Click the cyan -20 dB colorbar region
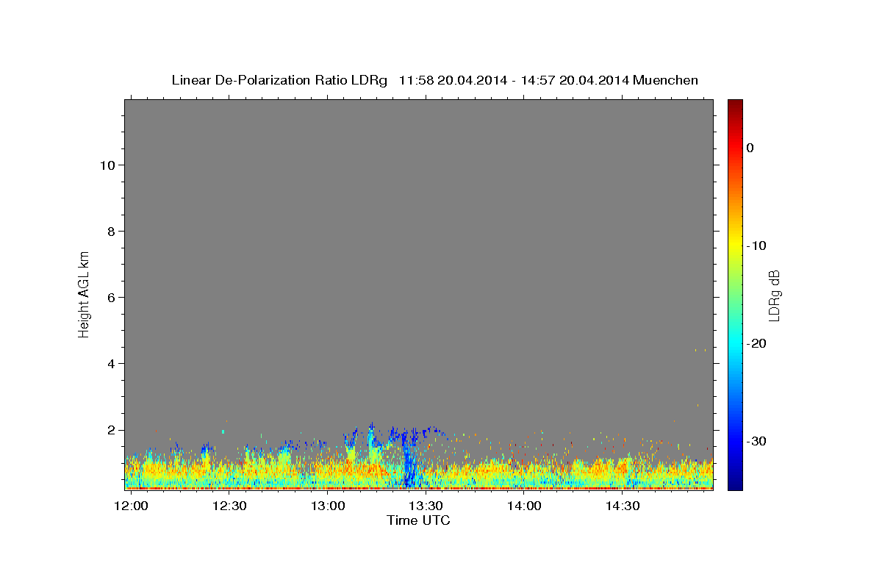This screenshot has height=588, width=882. (735, 343)
